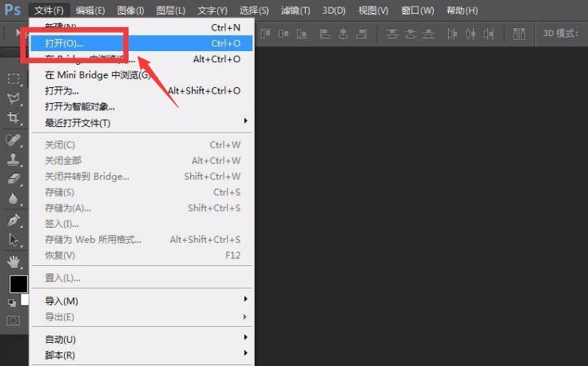Open the 图层(L) menu

click(171, 10)
